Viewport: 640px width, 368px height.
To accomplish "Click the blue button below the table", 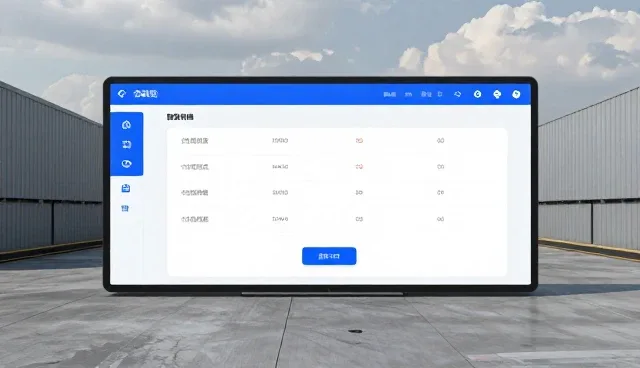I will tap(329, 256).
